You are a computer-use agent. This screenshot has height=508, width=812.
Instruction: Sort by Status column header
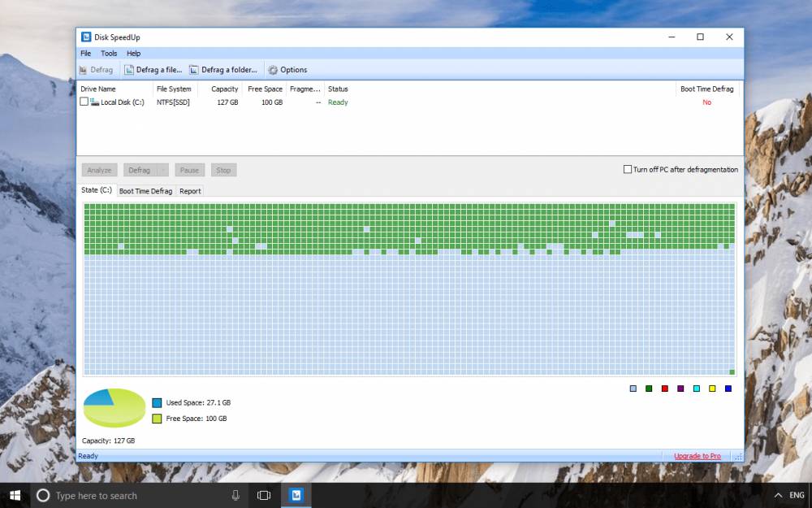point(338,89)
